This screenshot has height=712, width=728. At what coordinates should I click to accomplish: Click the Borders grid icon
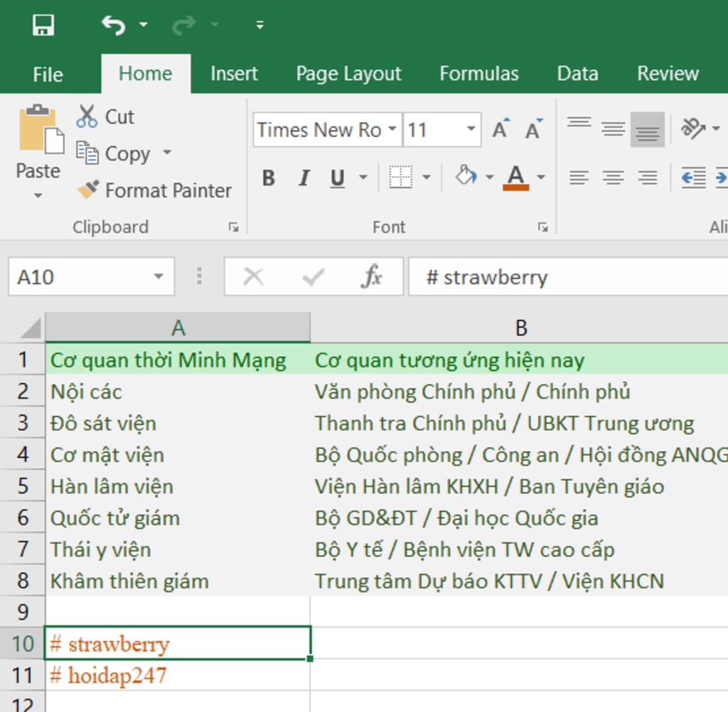(x=401, y=177)
